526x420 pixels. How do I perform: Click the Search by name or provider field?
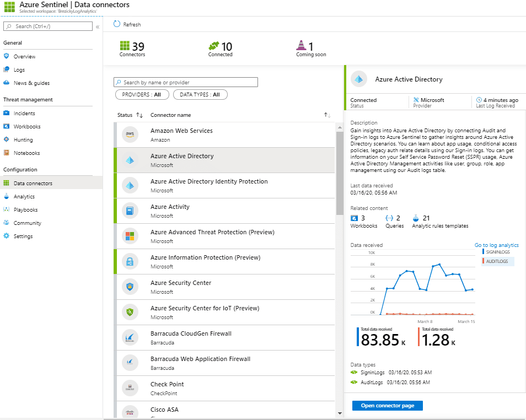coord(186,82)
